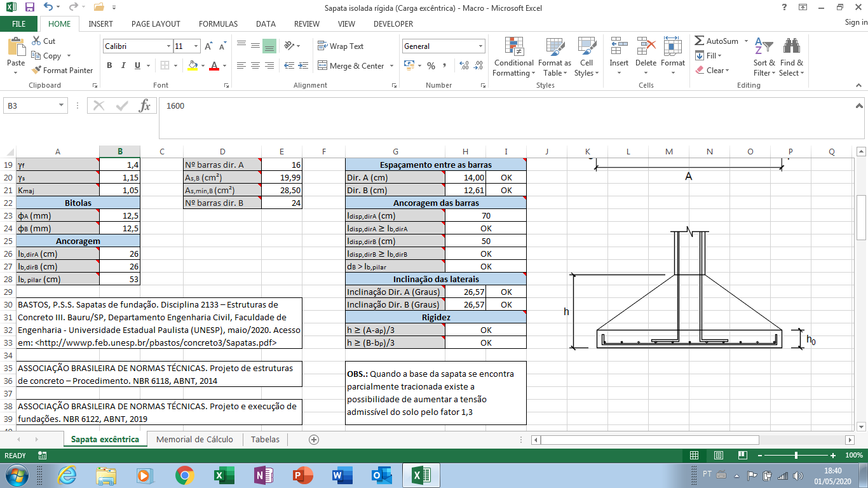The width and height of the screenshot is (868, 488).
Task: Increase decimal places
Action: [464, 65]
